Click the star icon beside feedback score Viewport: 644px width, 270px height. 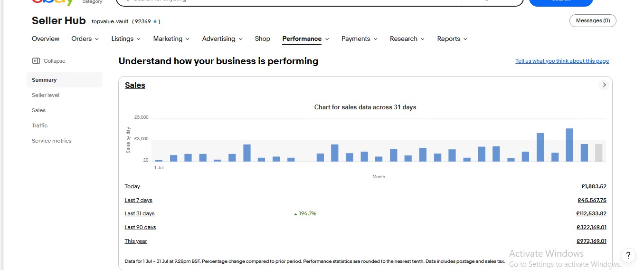point(155,21)
